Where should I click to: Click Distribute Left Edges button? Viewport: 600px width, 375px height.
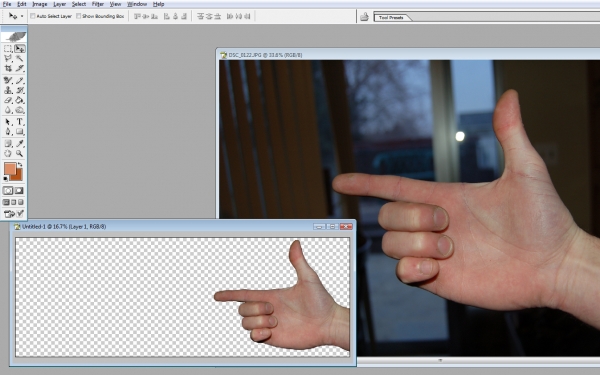(x=230, y=16)
